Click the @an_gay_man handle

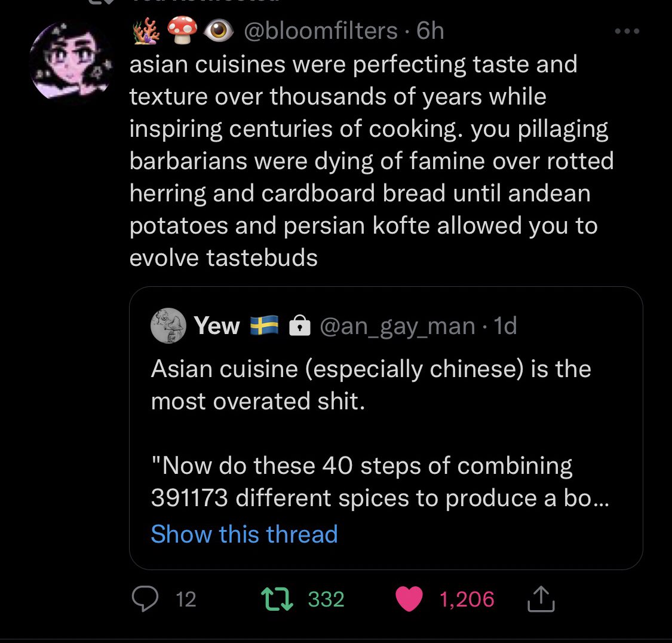pos(397,326)
